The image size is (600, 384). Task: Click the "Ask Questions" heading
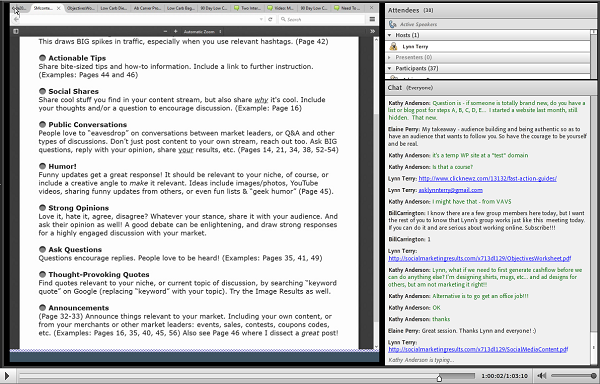75,250
